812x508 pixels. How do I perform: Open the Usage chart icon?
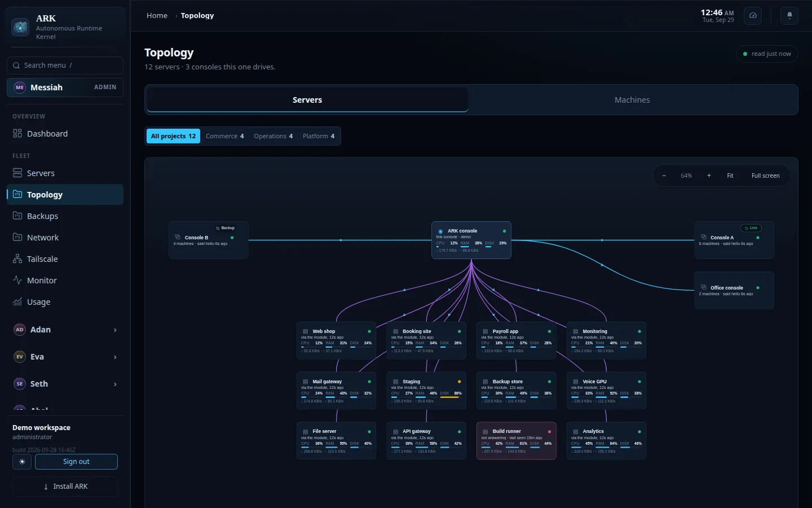17,302
